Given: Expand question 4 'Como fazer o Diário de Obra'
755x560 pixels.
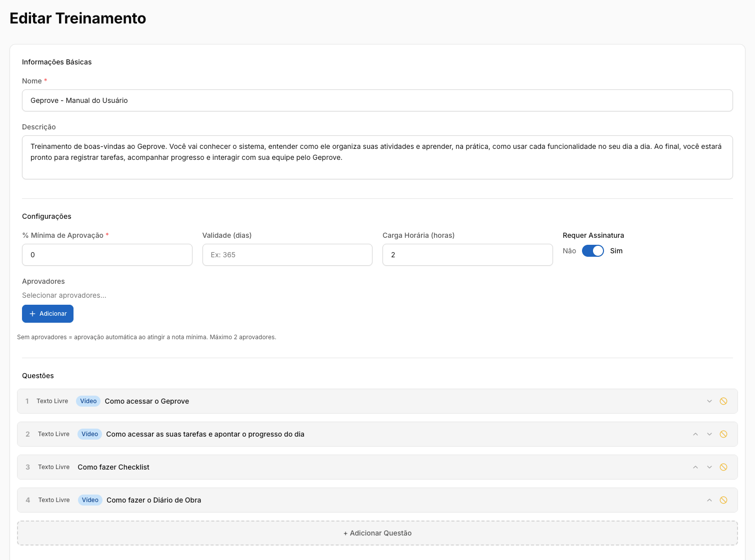Looking at the screenshot, I should coord(377,500).
